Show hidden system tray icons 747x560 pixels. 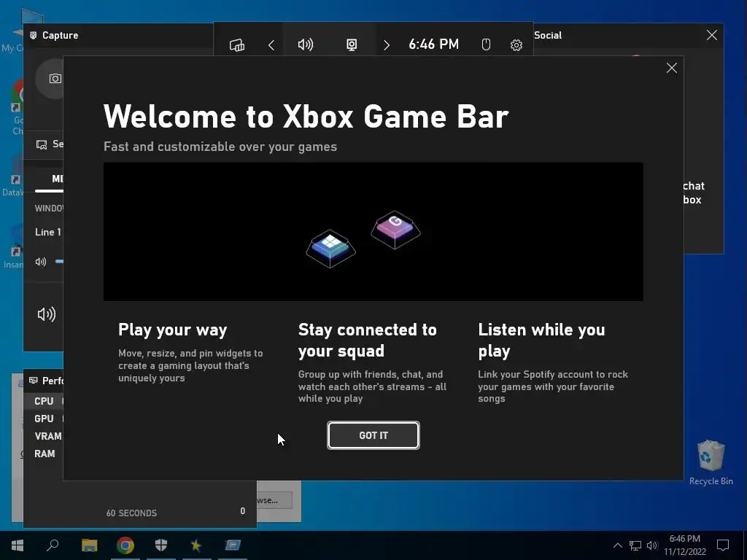(x=617, y=545)
